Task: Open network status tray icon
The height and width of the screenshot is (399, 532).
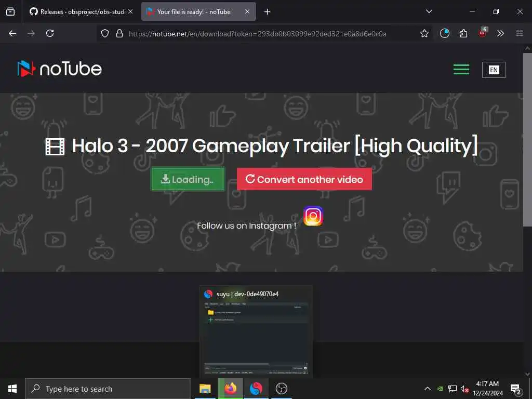Action: pyautogui.click(x=453, y=389)
